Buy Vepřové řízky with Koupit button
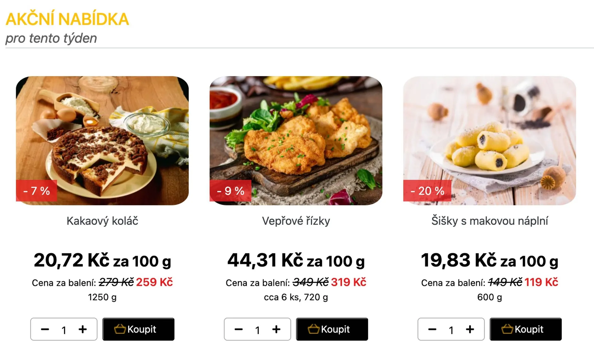The height and width of the screenshot is (364, 594). click(332, 329)
